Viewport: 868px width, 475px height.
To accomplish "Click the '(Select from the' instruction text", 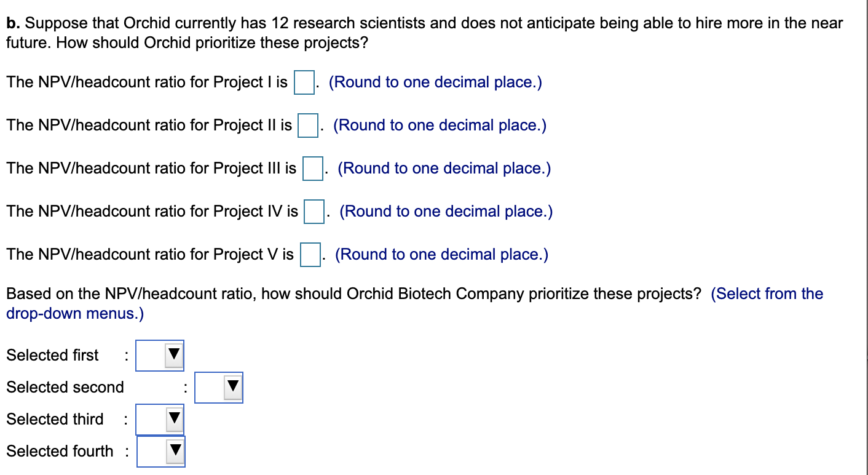I will pyautogui.click(x=767, y=294).
